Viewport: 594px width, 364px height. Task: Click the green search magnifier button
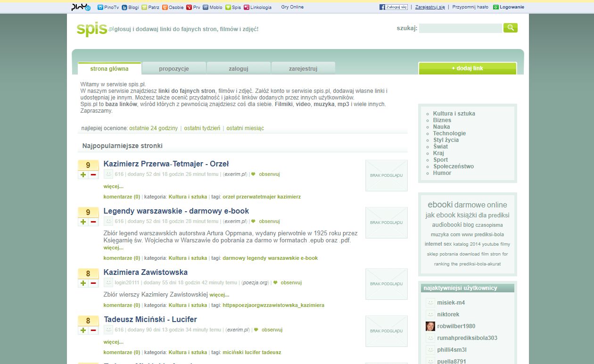(510, 28)
